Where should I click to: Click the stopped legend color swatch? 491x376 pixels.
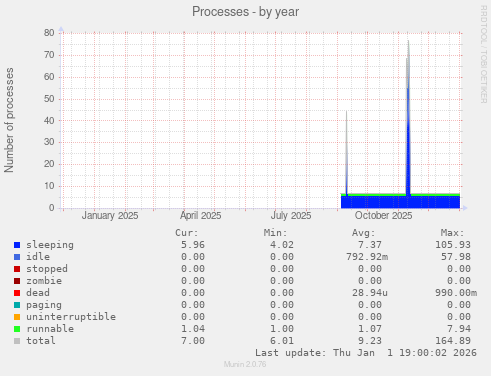click(17, 269)
